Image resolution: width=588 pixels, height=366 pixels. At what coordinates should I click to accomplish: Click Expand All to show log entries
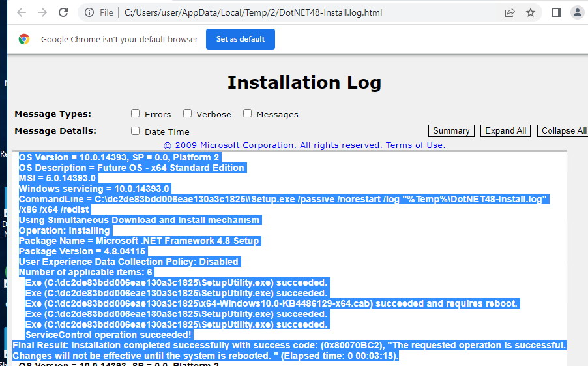coord(505,130)
